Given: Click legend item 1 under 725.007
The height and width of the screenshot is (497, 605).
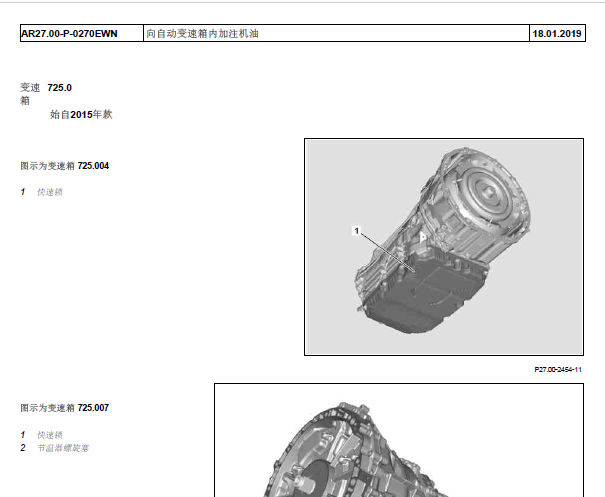Looking at the screenshot, I should (x=42, y=435).
